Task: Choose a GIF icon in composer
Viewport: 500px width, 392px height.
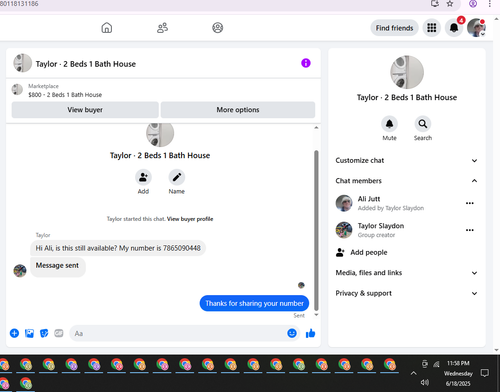Action: pyautogui.click(x=59, y=333)
